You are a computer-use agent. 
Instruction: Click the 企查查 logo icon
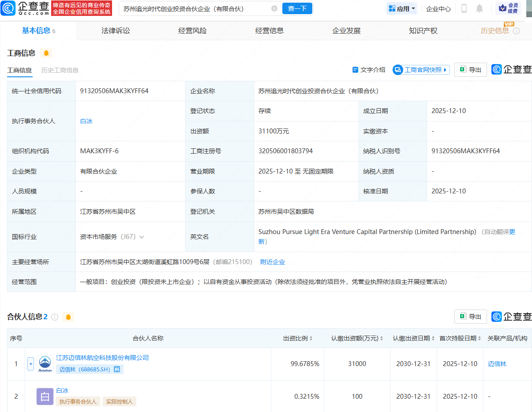[x=8, y=8]
